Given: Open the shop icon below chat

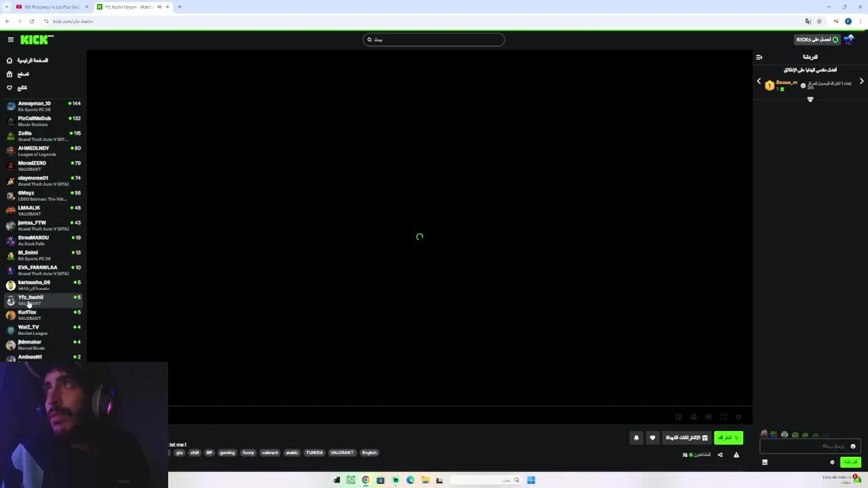Looking at the screenshot, I should [x=765, y=462].
